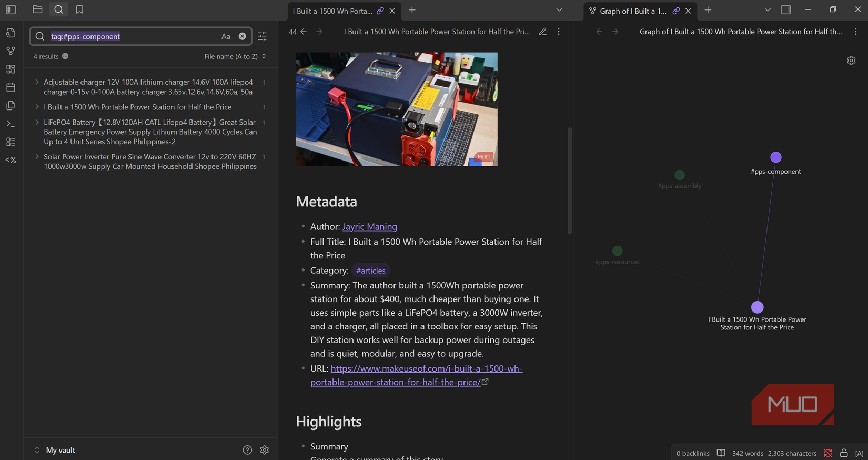Expand the LiFePO4 Battery search result

[37, 122]
